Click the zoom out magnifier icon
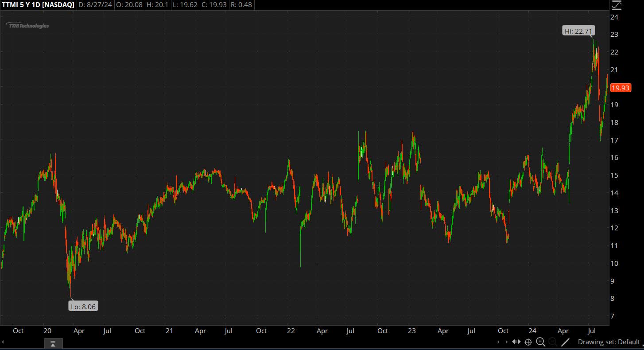This screenshot has height=350, width=644. click(x=553, y=342)
